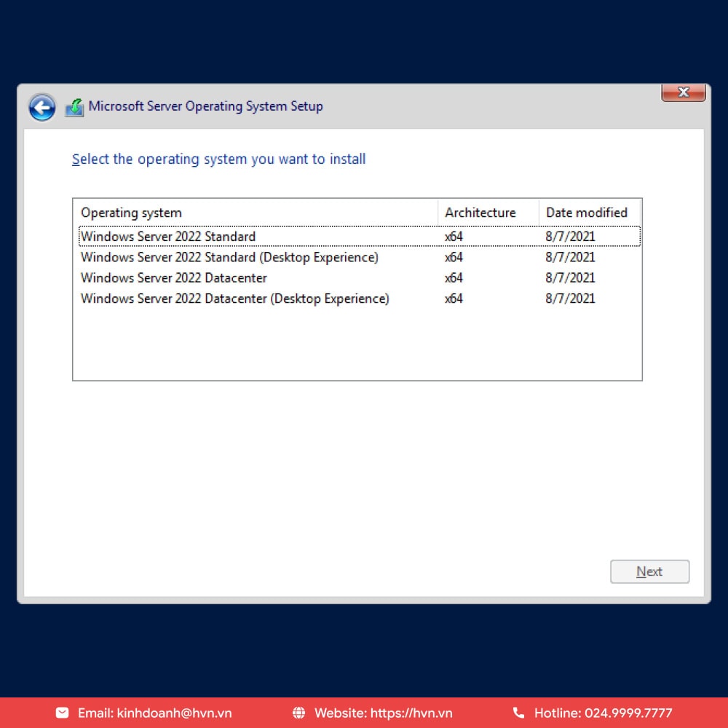
Task: Click the email envelope icon in the footer
Action: click(x=62, y=713)
